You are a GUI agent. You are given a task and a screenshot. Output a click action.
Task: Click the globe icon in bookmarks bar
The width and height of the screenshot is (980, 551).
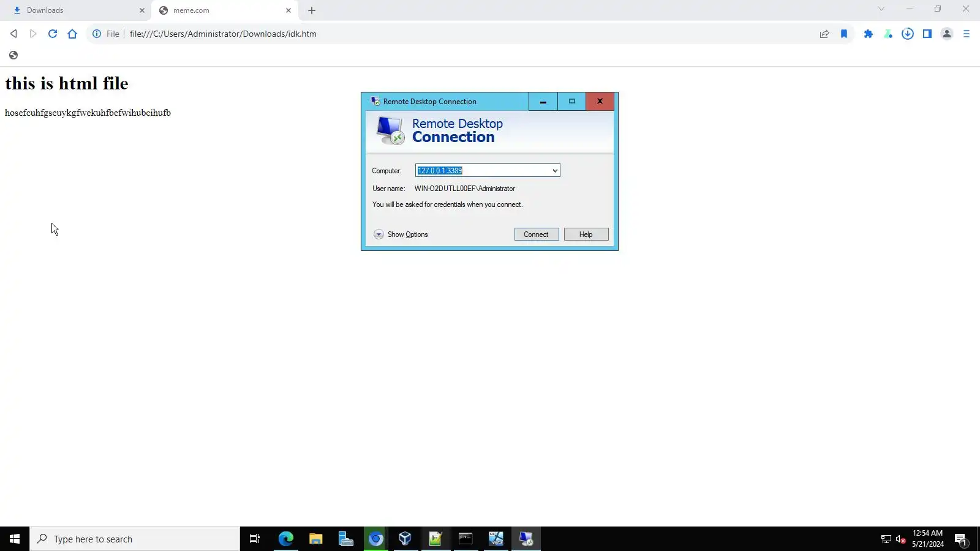pos(13,55)
